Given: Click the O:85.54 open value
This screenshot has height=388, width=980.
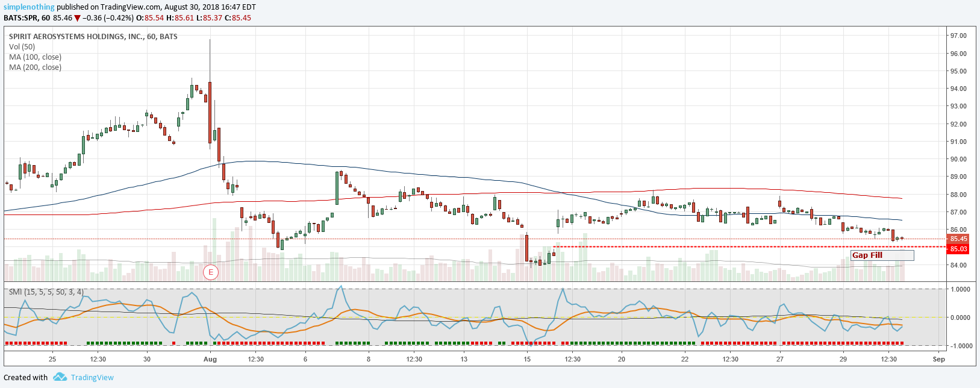Looking at the screenshot, I should (150, 18).
